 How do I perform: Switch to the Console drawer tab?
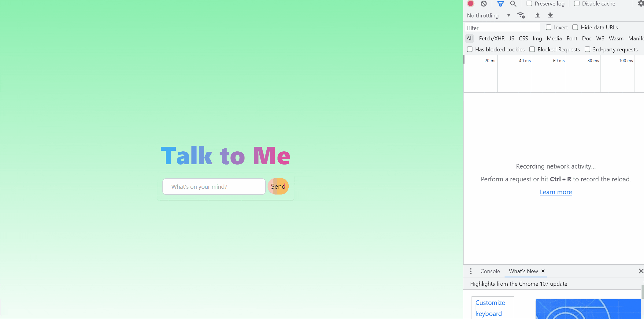coord(490,271)
